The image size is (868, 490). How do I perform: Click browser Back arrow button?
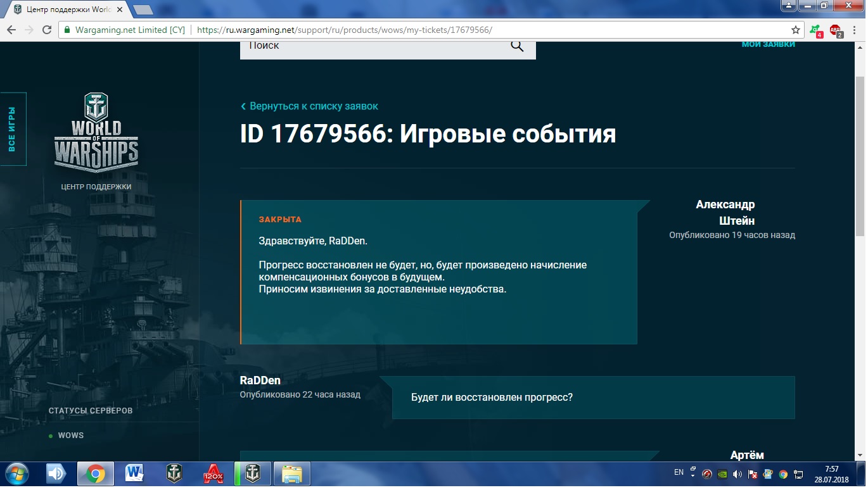[x=11, y=30]
